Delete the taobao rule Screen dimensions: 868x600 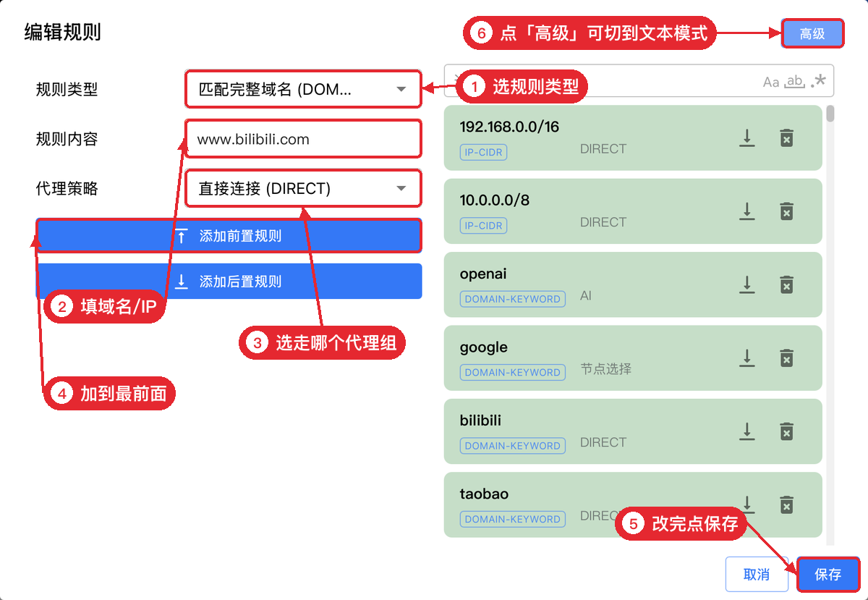[x=787, y=504]
